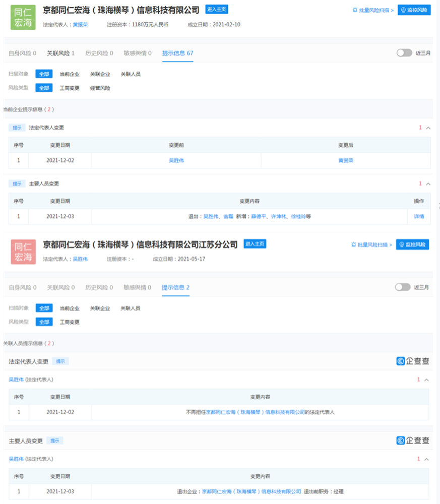
Task: Collapse 吴胜伟 主要人员变更 entry
Action: 426,459
